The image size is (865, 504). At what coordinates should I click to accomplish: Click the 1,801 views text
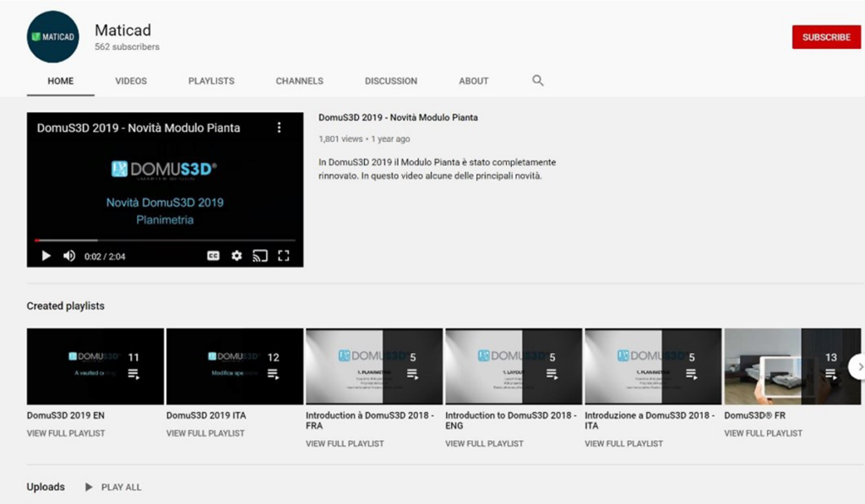[x=340, y=139]
